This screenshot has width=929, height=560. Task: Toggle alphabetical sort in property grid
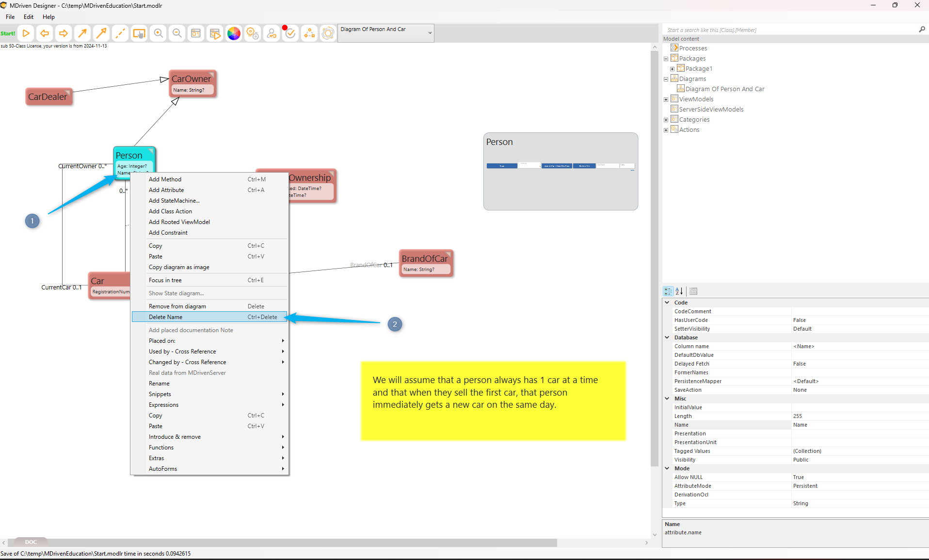click(x=679, y=291)
